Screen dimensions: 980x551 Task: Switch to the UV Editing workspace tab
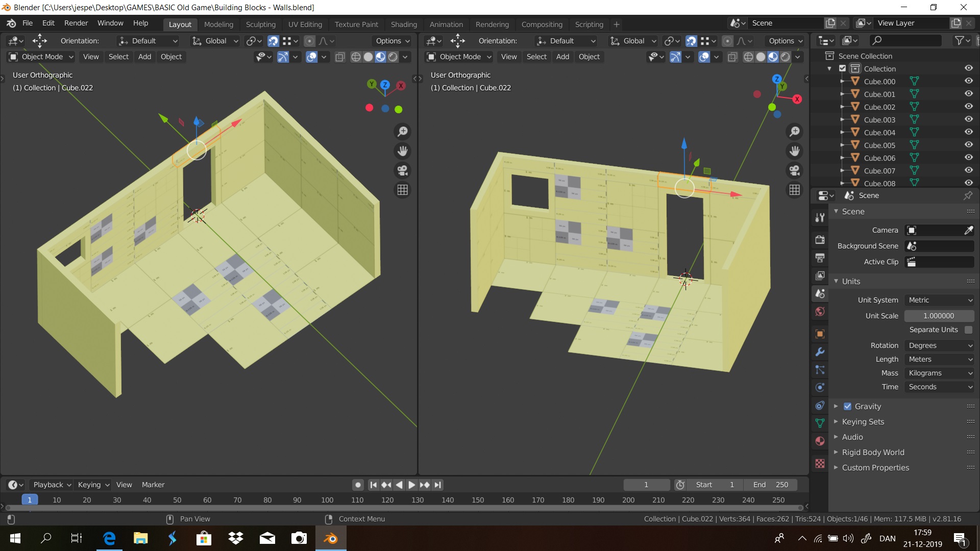click(305, 24)
